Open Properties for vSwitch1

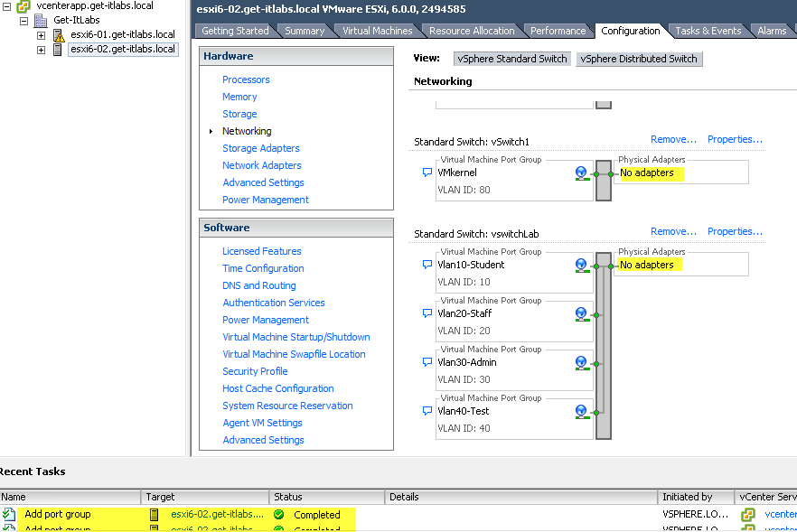(735, 139)
